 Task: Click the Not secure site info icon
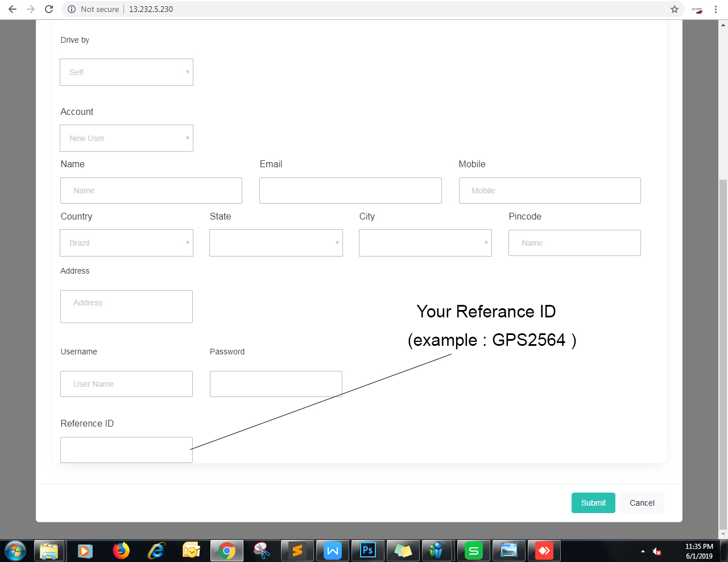(x=72, y=9)
